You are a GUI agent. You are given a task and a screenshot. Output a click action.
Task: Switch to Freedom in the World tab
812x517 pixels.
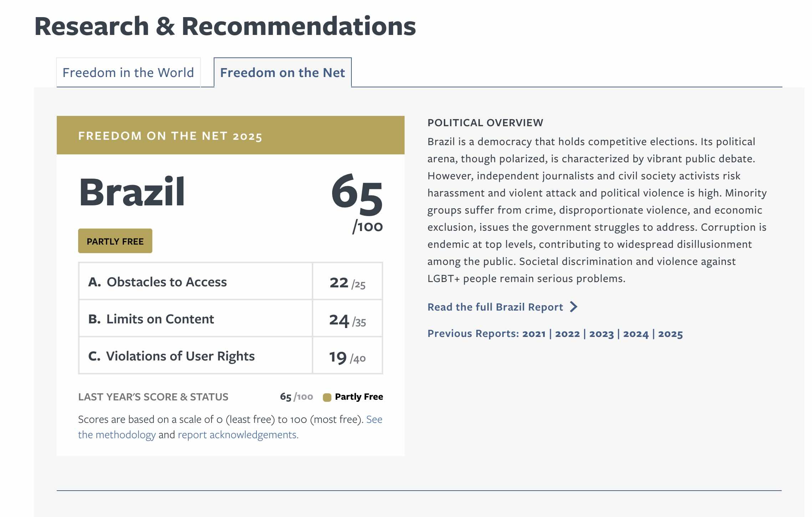pos(128,73)
